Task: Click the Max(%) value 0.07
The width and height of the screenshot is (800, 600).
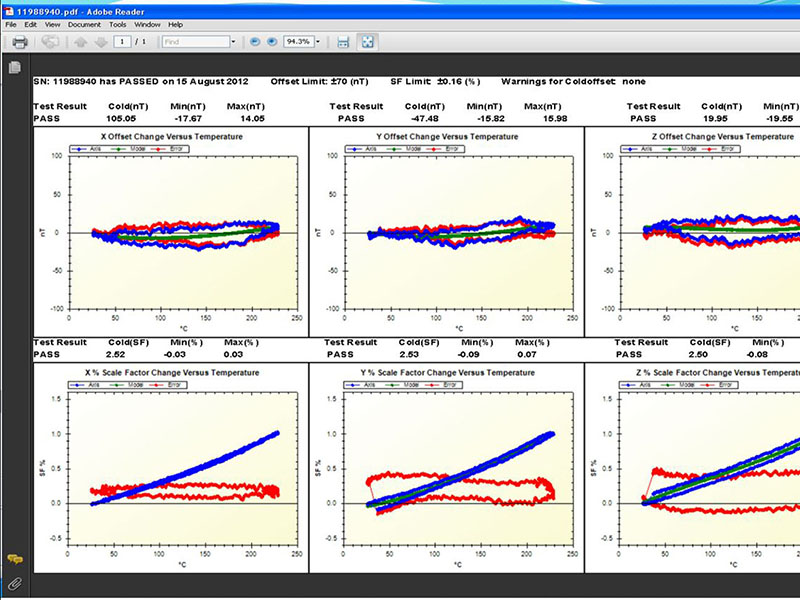Action: [x=527, y=355]
